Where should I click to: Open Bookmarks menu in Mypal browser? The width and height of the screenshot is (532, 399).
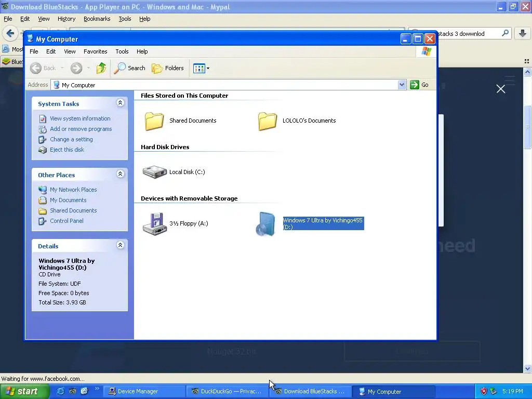coord(97,19)
